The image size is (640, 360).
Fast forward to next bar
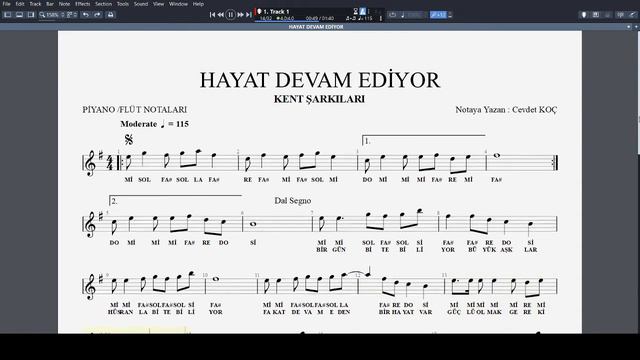tap(240, 15)
